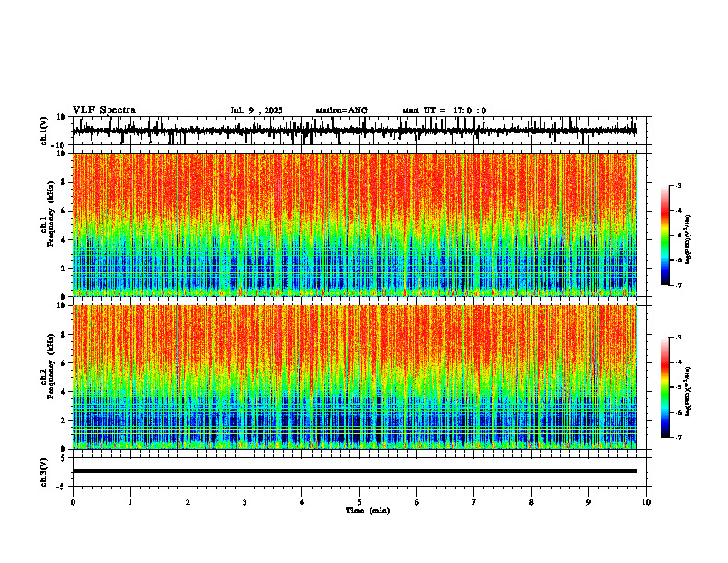
Task: Click the "8" kHz tick on ch.2 spectrogram
Action: click(x=64, y=335)
